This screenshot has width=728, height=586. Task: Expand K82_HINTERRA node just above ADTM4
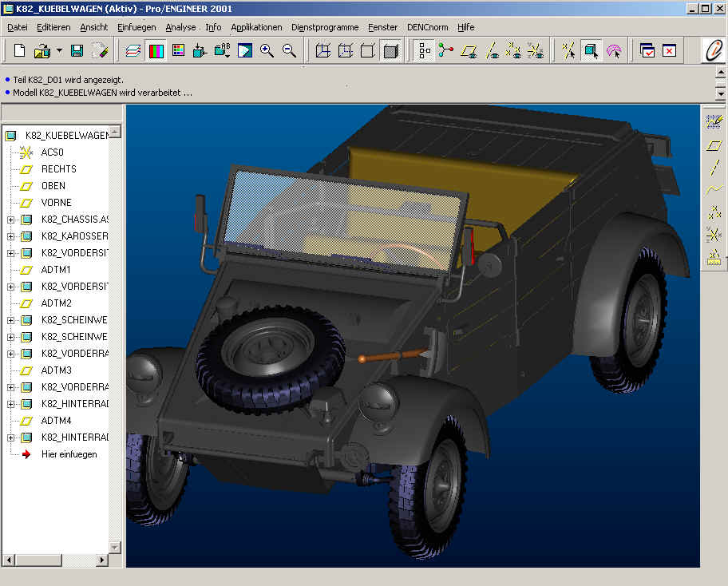click(10, 404)
